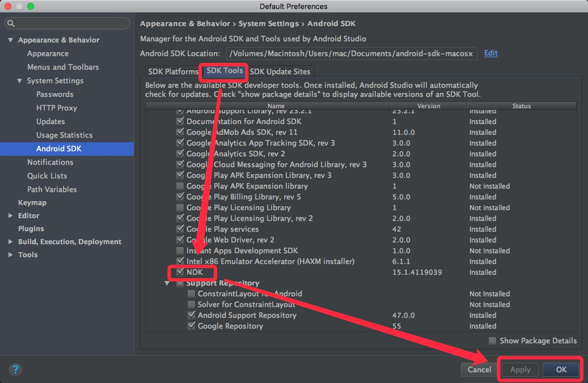Viewport: 588px width, 383px height.
Task: Enable Show Package Details checkbox
Action: (x=492, y=341)
